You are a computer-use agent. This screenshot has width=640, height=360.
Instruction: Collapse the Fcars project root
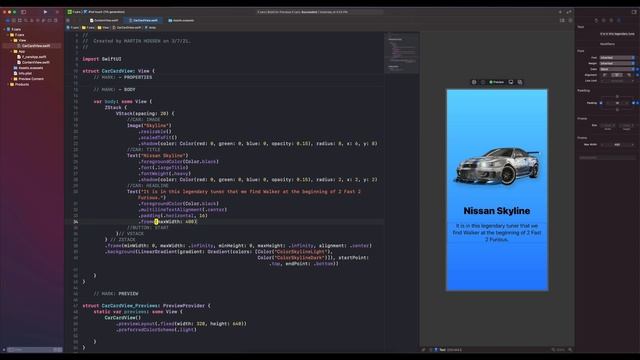coord(4,29)
